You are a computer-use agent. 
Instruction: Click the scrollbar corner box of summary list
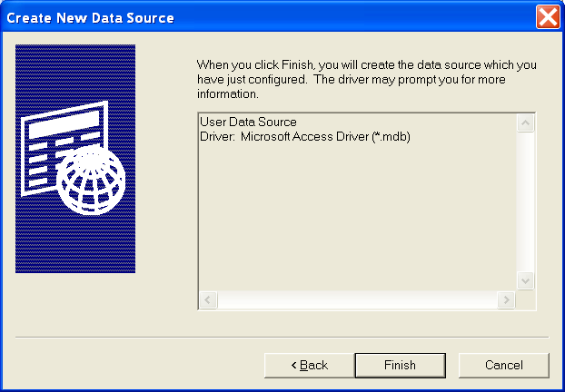(525, 299)
